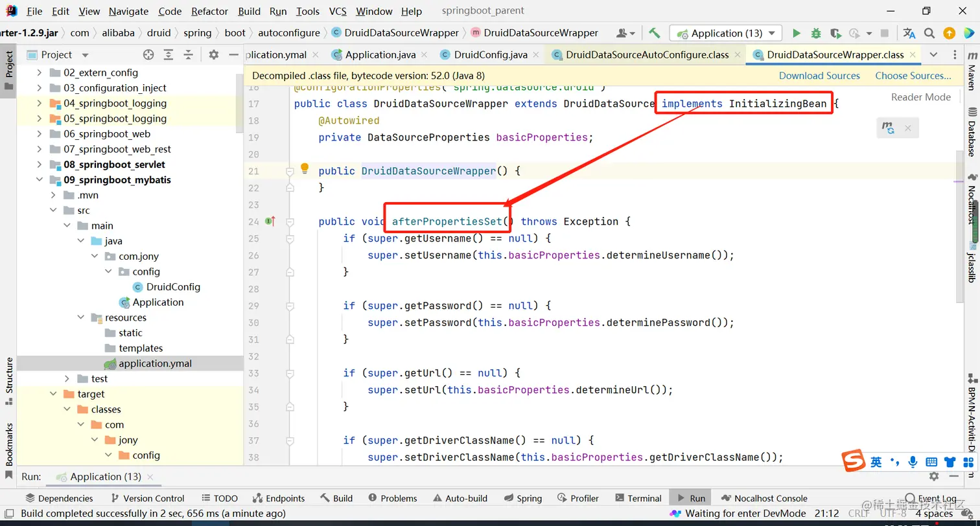Viewport: 980px width, 526px height.
Task: Show hidden editor tabs dropdown
Action: tap(933, 55)
